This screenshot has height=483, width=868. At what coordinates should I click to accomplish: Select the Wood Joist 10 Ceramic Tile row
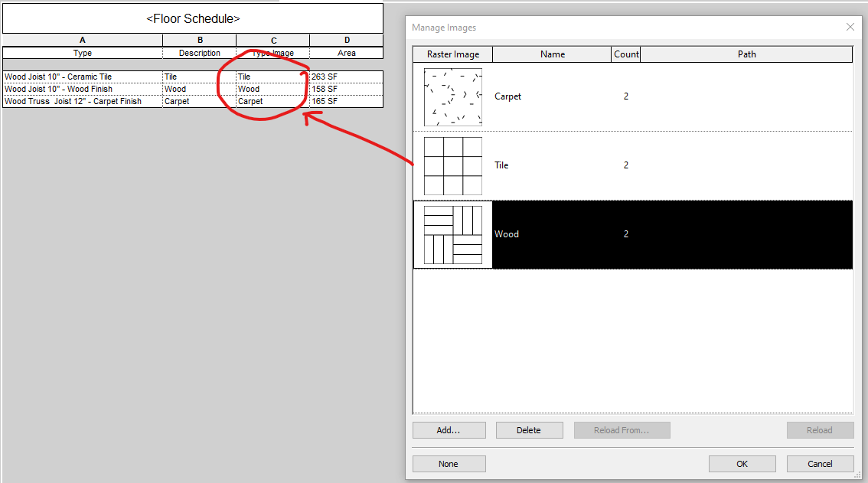82,77
